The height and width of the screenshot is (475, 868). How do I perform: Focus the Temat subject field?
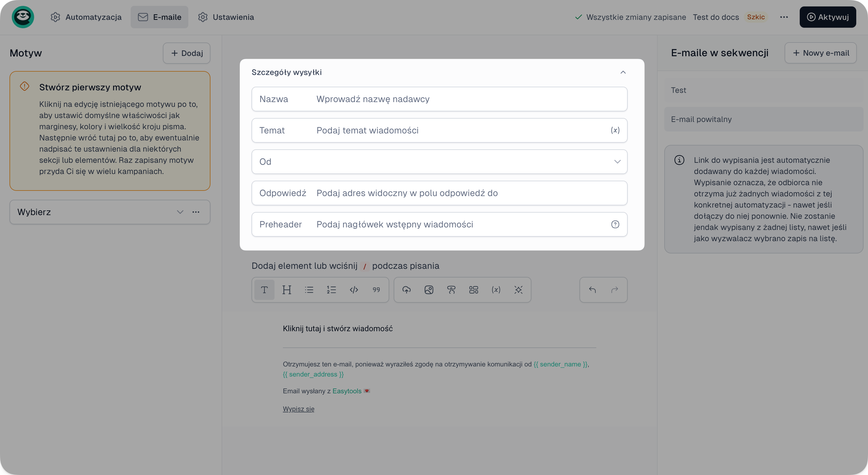pos(439,130)
